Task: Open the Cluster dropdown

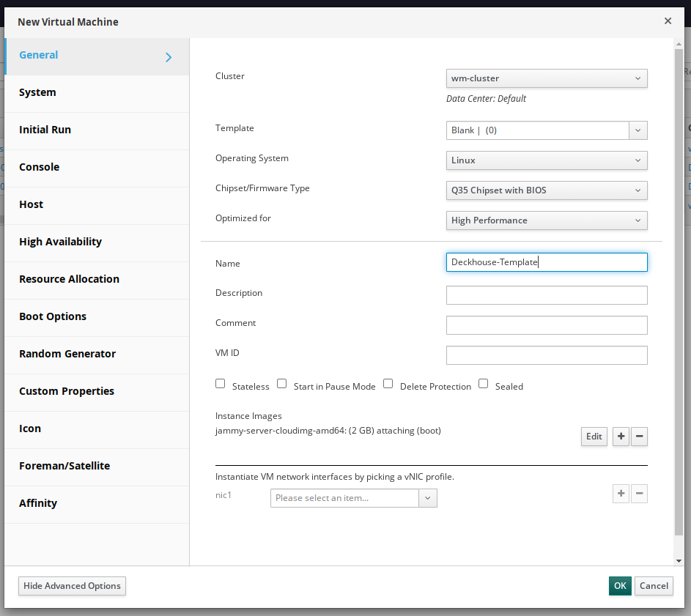Action: click(x=546, y=78)
